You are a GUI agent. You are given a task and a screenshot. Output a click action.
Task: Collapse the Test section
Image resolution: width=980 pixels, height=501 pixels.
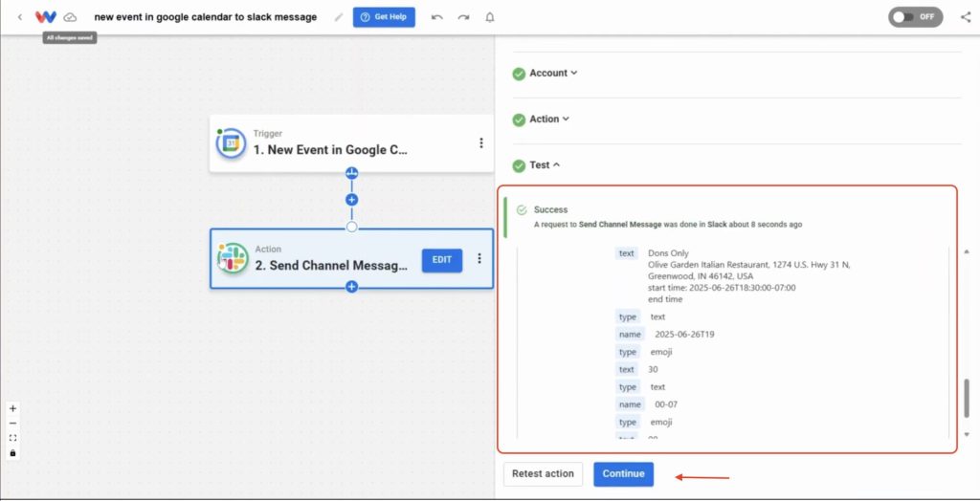click(545, 164)
